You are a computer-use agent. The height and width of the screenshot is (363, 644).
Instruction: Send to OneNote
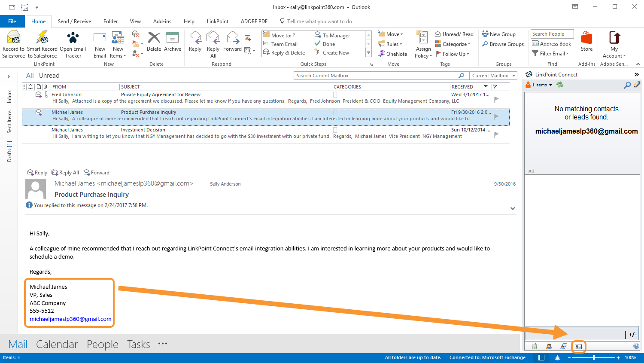click(393, 54)
